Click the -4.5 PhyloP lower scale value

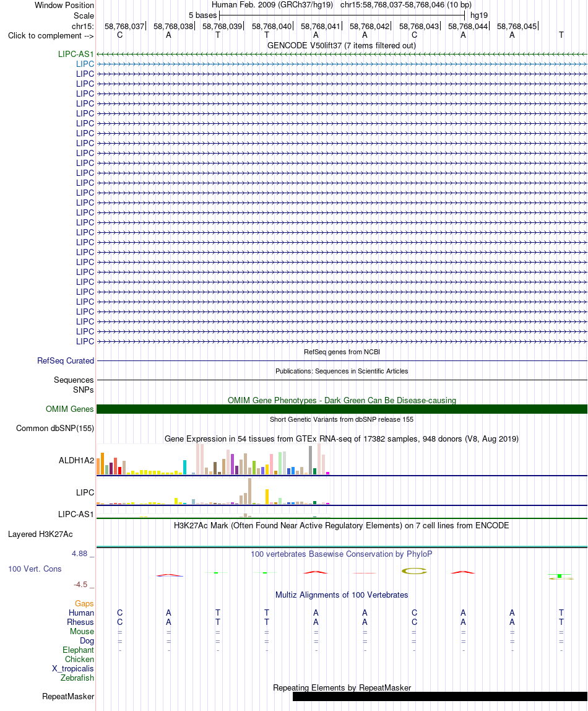click(80, 585)
